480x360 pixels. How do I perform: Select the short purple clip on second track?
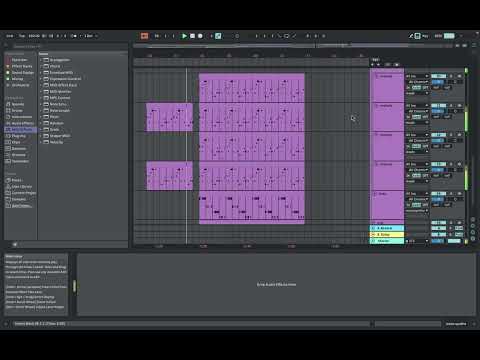[169, 117]
